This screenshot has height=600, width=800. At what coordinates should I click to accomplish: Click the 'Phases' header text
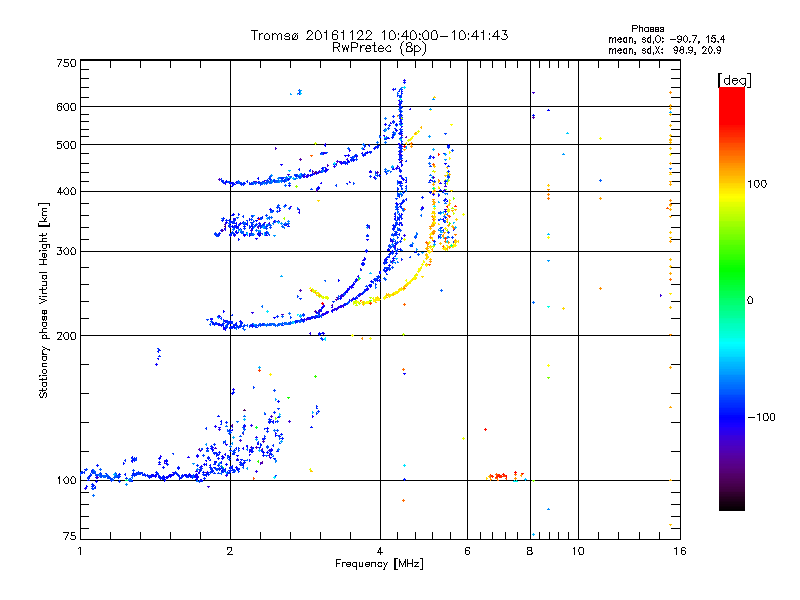coord(647,29)
